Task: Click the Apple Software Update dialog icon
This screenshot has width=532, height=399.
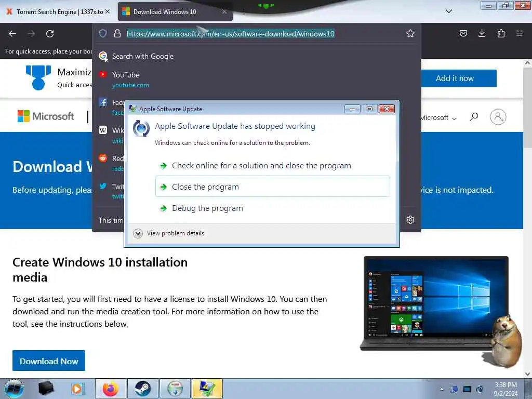Action: [141, 128]
